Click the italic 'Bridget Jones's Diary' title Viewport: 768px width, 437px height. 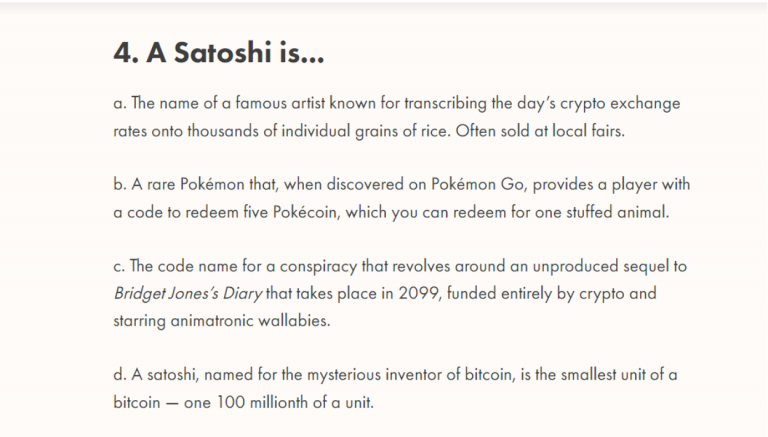[188, 293]
